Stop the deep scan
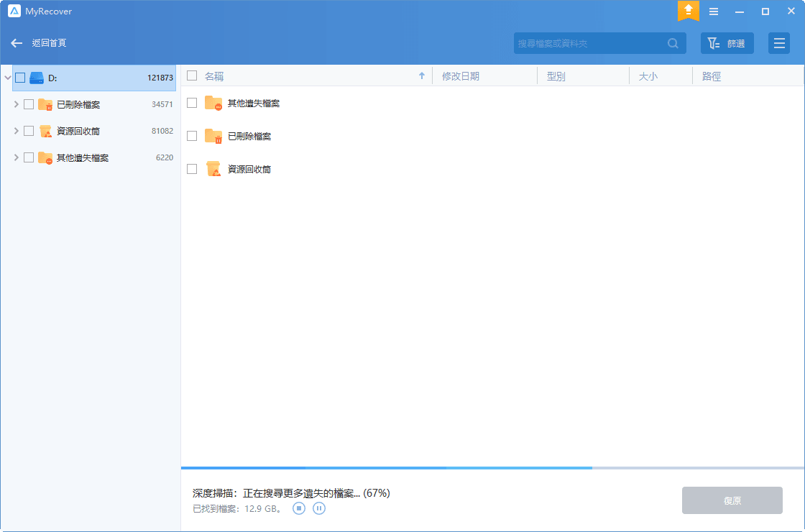 [299, 508]
